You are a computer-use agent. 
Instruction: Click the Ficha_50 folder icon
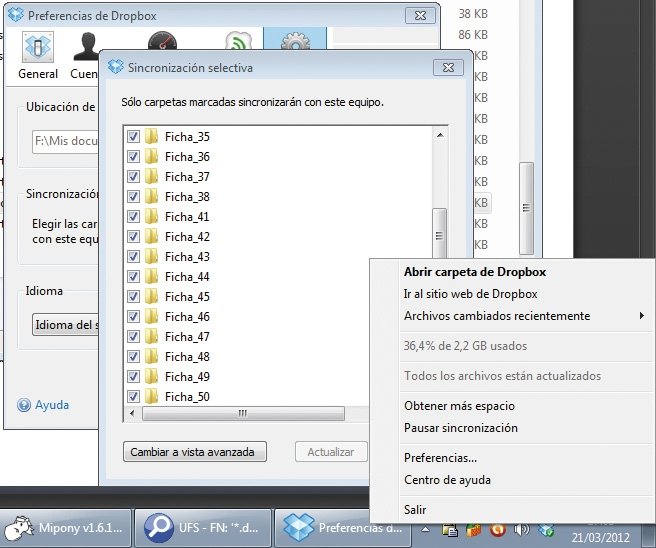click(151, 396)
